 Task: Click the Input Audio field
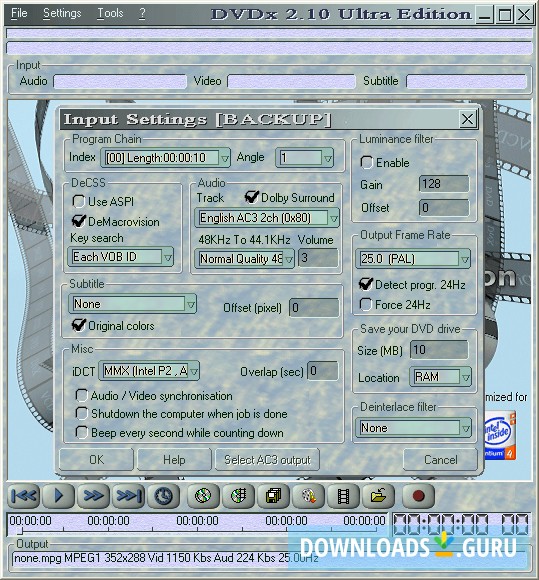click(x=120, y=82)
